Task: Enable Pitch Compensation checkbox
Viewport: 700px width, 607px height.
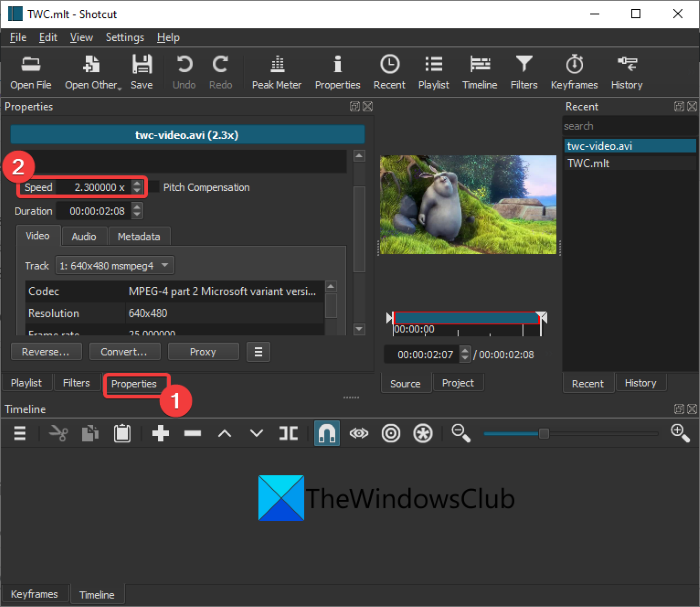Action: (154, 187)
